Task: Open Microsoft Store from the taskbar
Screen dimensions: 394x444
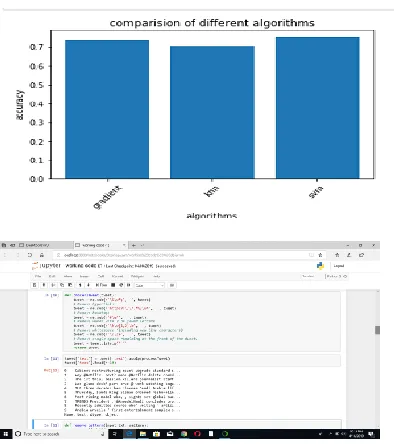Action: pos(156,434)
